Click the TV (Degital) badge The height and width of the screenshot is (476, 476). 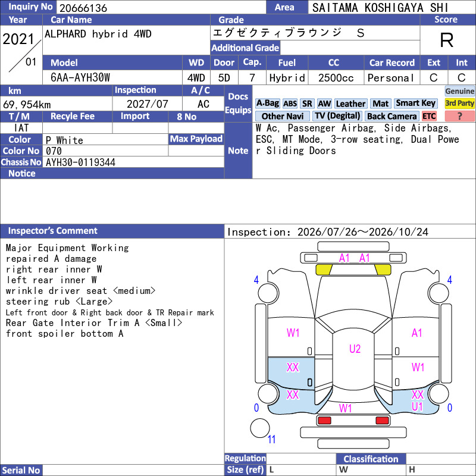[x=337, y=116]
